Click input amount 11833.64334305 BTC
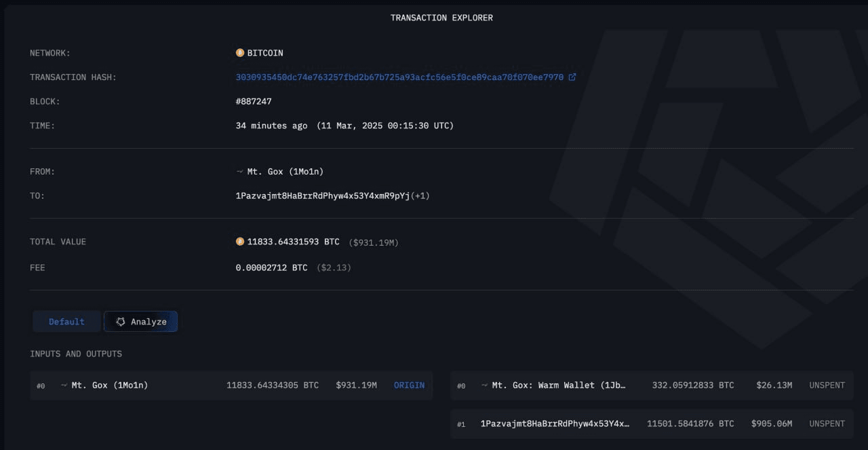The image size is (868, 450). coord(273,386)
